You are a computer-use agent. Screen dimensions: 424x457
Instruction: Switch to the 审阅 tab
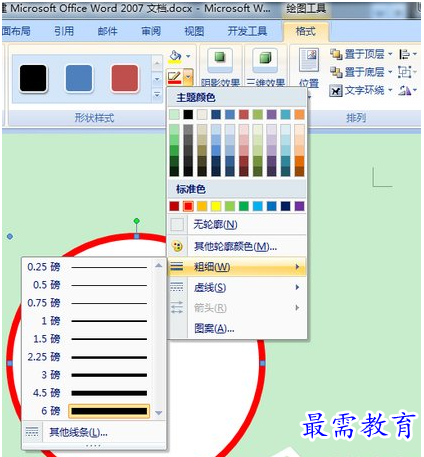pos(151,31)
